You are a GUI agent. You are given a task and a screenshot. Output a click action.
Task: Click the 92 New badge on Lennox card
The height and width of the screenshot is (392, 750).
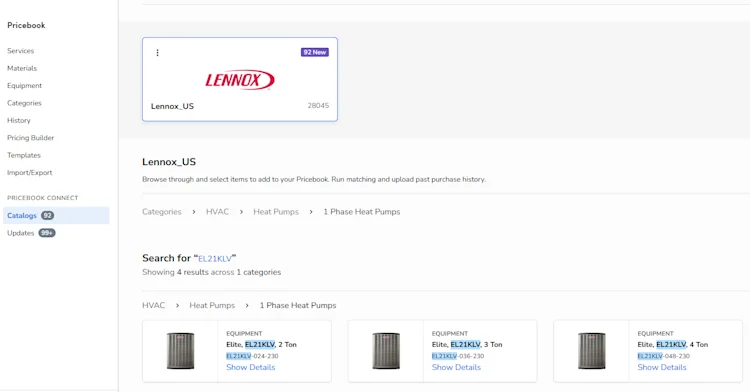click(315, 52)
